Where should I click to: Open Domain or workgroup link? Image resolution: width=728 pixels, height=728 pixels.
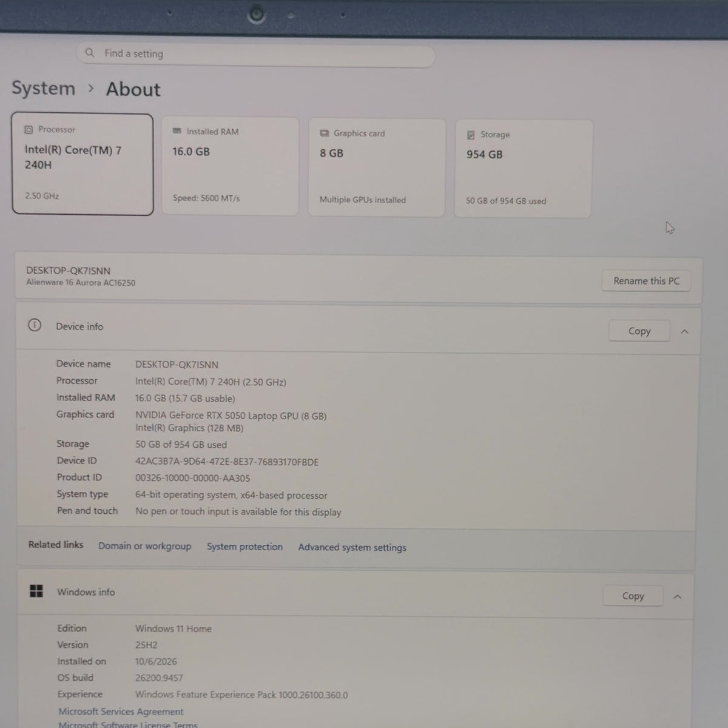point(144,546)
